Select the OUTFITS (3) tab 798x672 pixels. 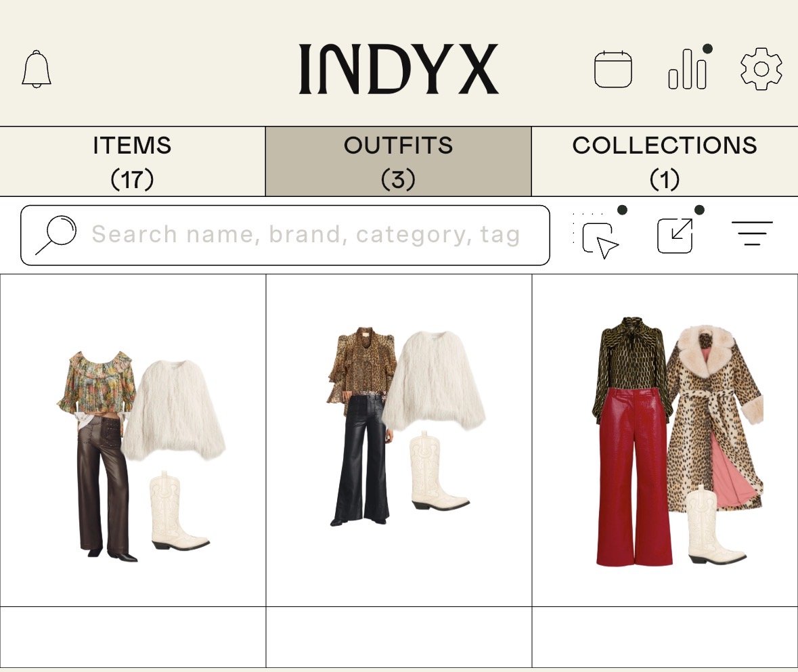point(399,161)
